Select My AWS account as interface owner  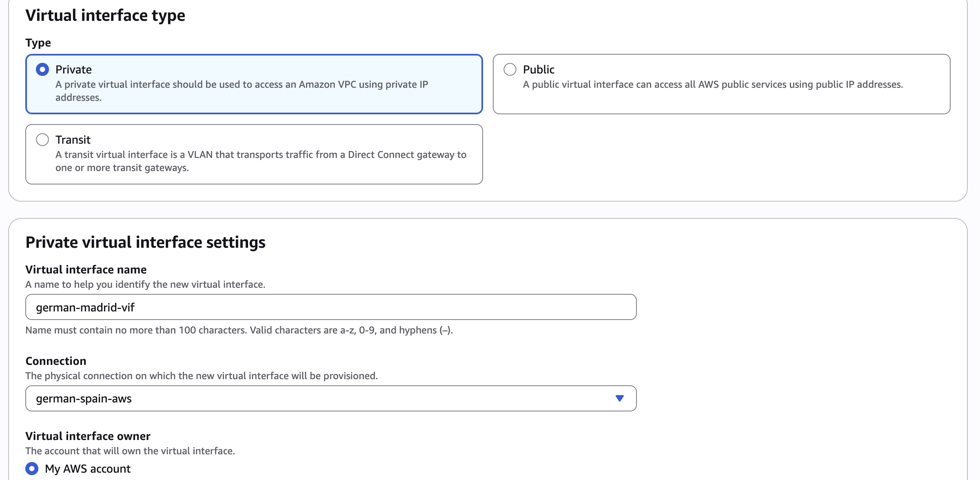[x=32, y=469]
